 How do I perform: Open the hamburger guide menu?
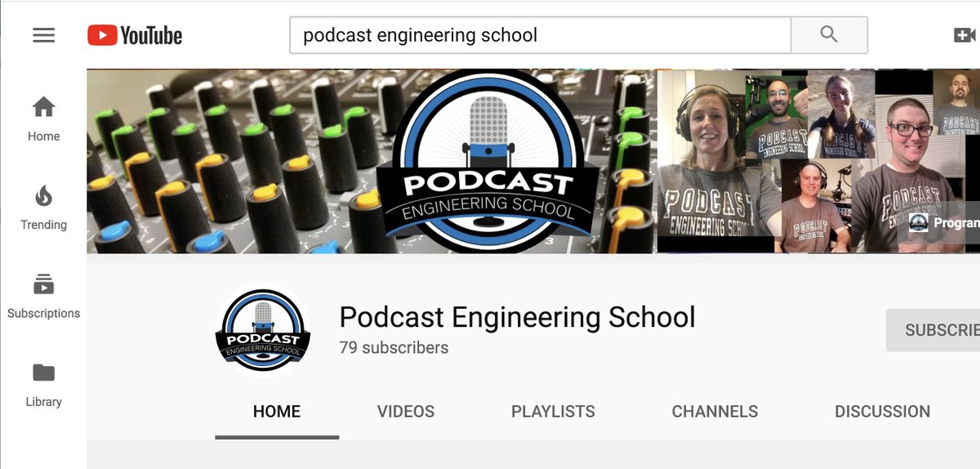(43, 35)
